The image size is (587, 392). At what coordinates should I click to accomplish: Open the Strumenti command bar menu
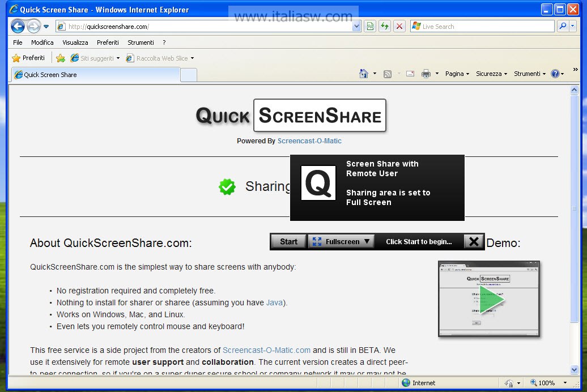tap(530, 74)
